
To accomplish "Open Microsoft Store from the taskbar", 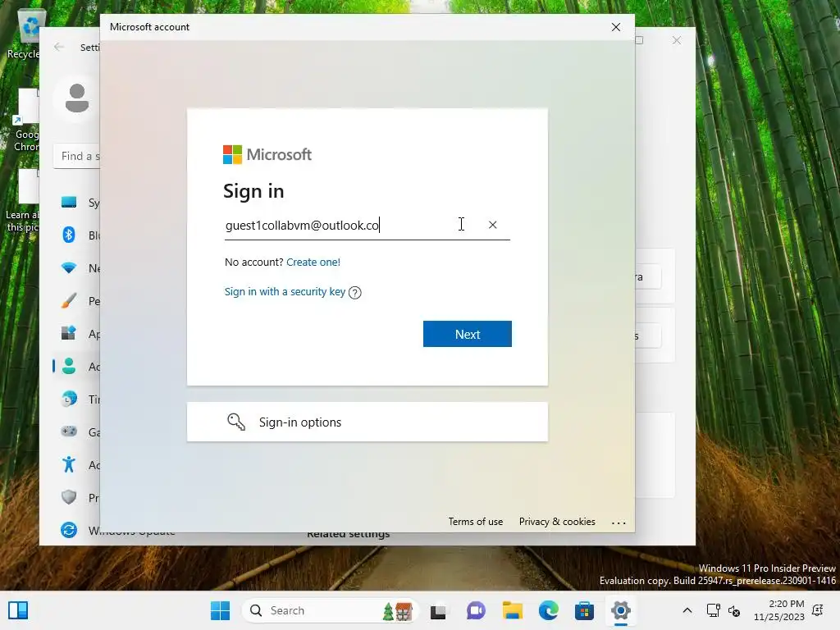I will (x=584, y=610).
